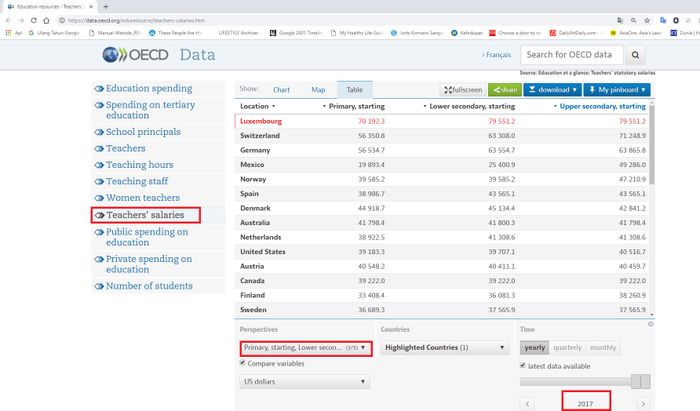The image size is (700, 411).
Task: Switch to the Chart view tab
Action: click(281, 90)
